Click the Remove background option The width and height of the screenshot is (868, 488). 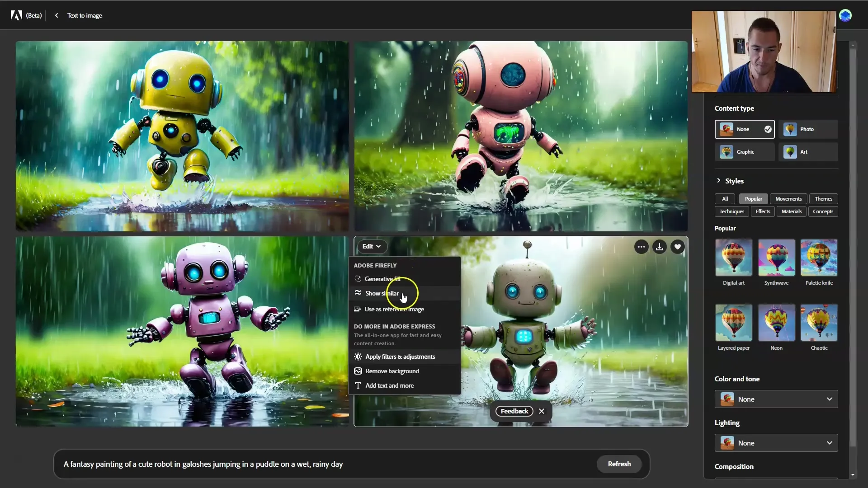click(392, 371)
